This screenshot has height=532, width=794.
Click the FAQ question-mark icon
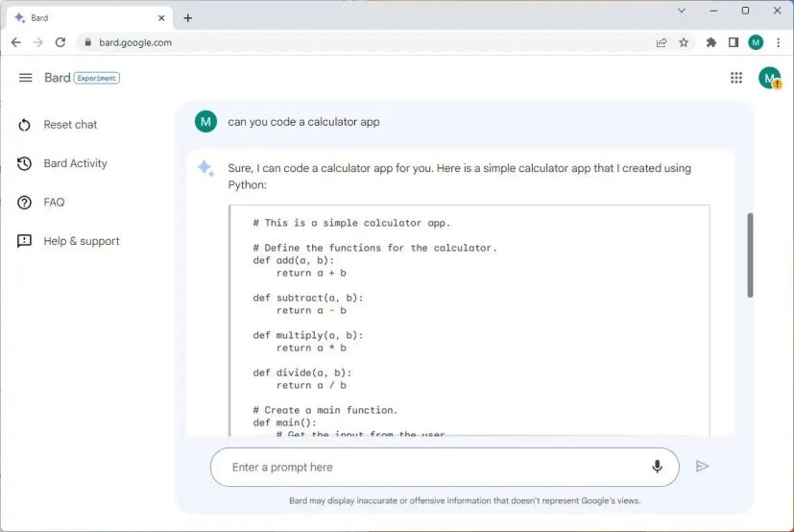pos(24,203)
